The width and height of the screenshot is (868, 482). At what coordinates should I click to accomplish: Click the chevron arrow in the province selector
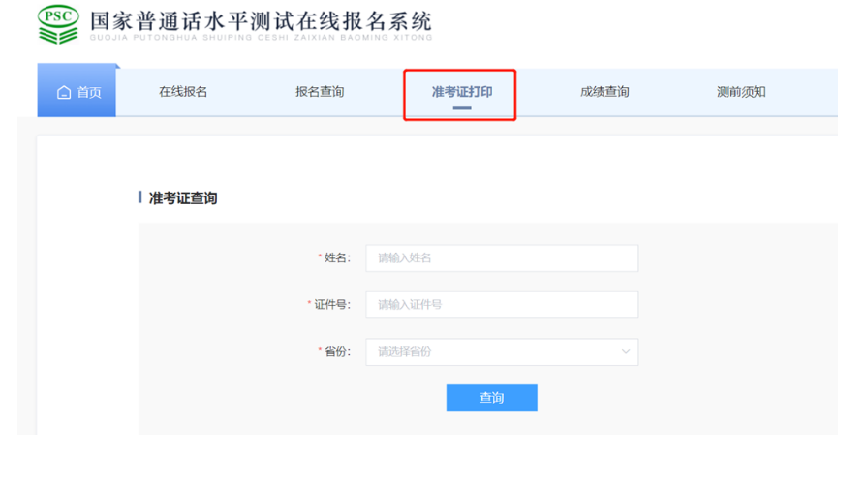[626, 352]
